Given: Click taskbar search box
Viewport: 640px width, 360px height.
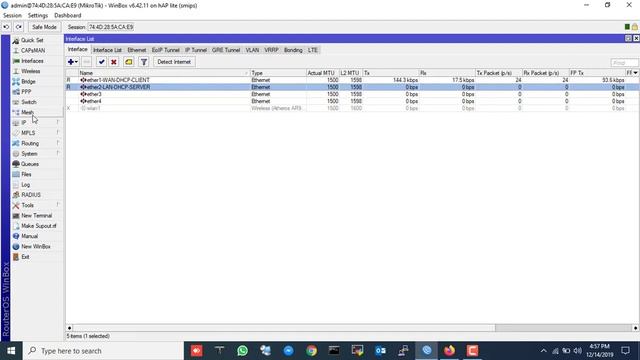Looking at the screenshot, I should pyautogui.click(x=103, y=351).
